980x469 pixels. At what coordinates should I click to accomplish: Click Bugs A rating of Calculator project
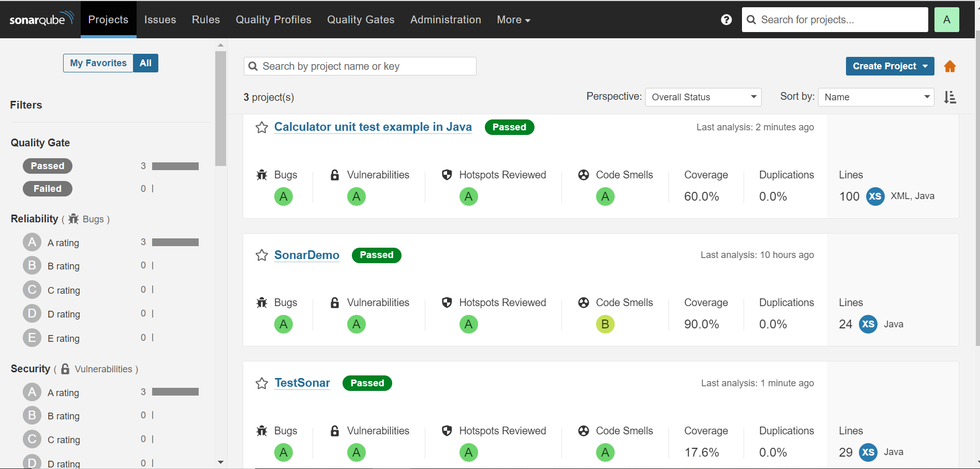click(x=284, y=196)
